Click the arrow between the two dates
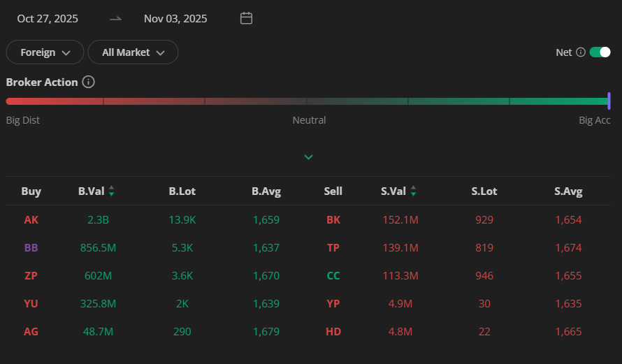Viewport: 622px width, 364px height. (116, 18)
